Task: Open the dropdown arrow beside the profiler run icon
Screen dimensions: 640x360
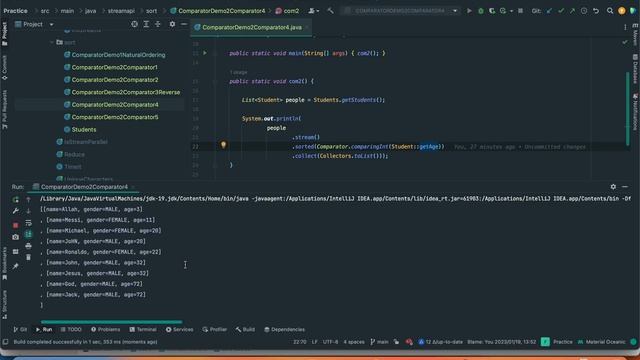Action: click(511, 11)
